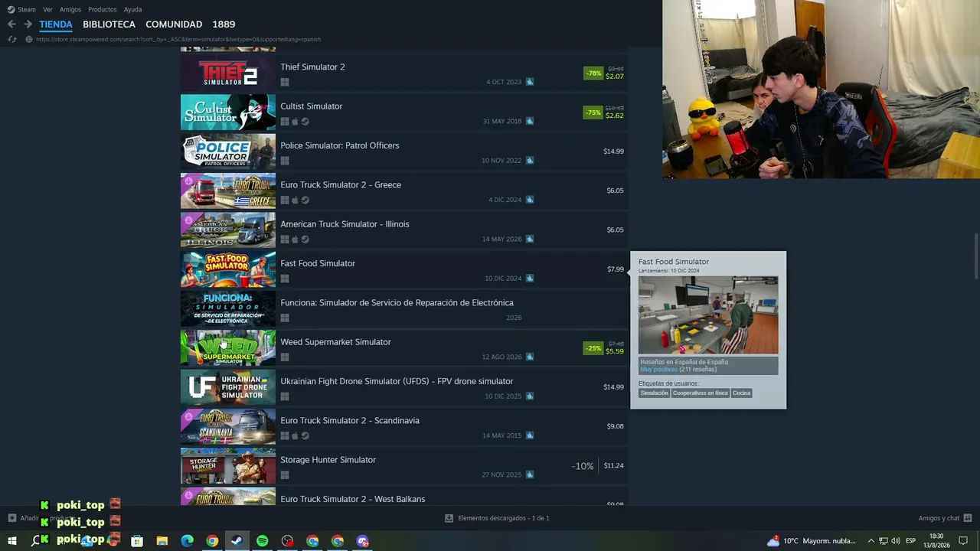
Task: Open Thief Simulator 2 title
Action: coord(312,67)
